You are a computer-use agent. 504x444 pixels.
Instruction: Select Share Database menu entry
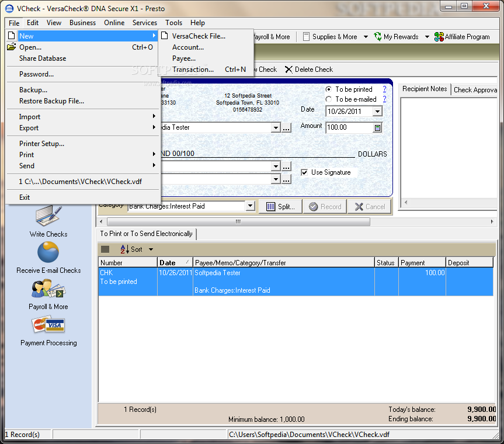pos(84,58)
